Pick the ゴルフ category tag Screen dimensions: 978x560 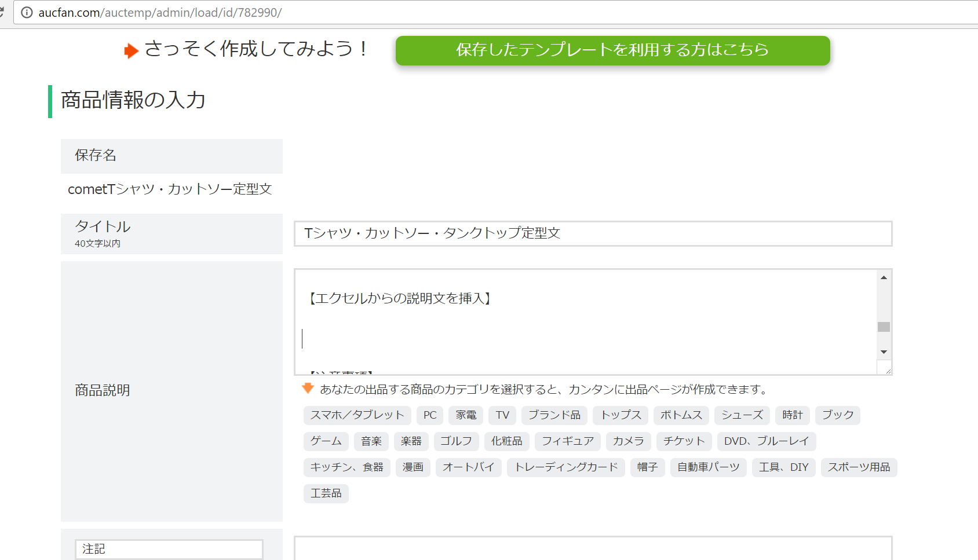click(x=457, y=441)
